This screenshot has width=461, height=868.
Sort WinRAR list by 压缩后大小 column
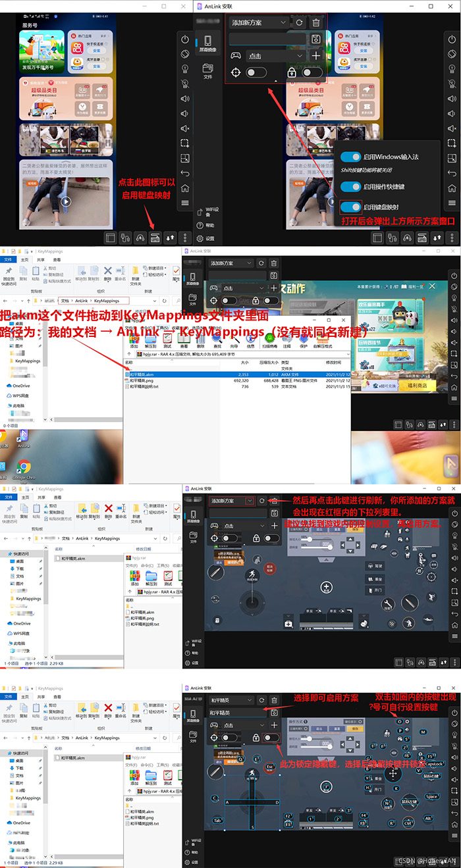coord(269,363)
